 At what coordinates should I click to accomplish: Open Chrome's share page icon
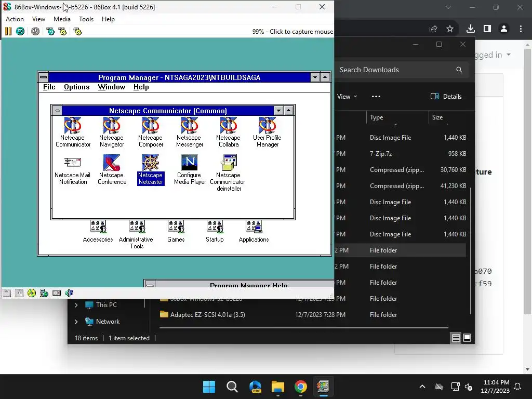coord(433,29)
